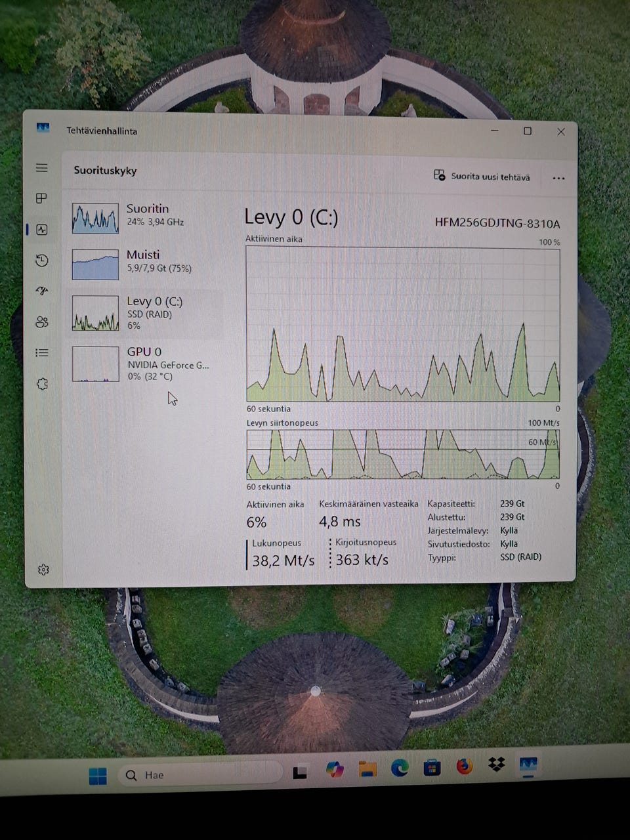Click the Tyyppi SSD (RAID) value

click(x=520, y=557)
